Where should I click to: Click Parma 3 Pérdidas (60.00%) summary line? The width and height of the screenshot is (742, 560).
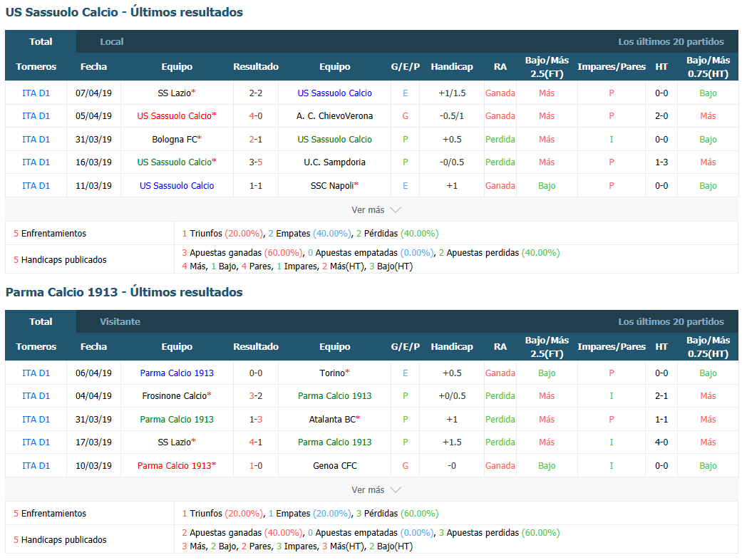398,513
